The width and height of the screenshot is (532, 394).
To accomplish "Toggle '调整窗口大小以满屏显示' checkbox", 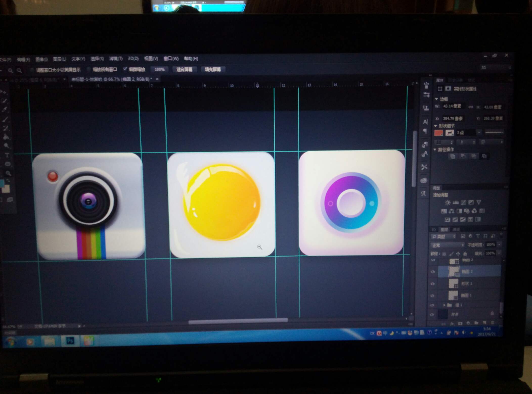I will click(x=32, y=70).
